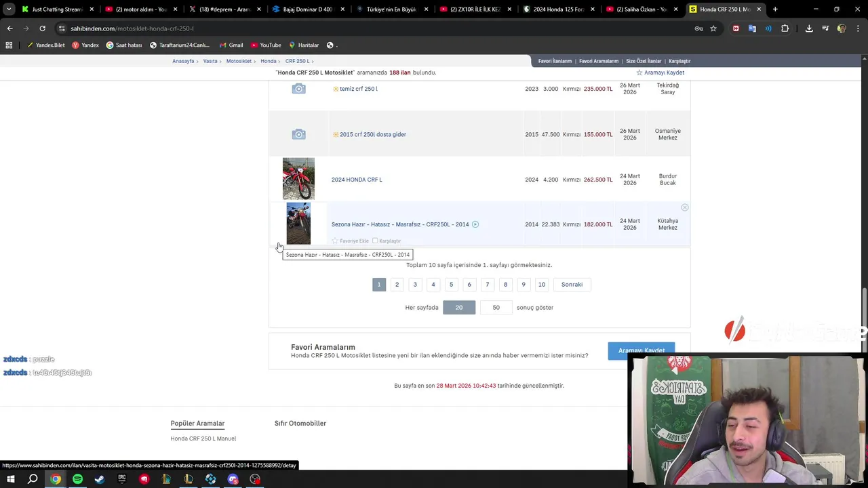Open the Chrome profile avatar
868x488 pixels.
click(x=842, y=28)
